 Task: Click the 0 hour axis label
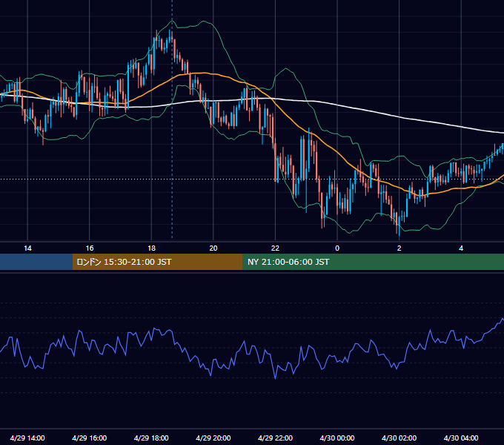pyautogui.click(x=337, y=248)
